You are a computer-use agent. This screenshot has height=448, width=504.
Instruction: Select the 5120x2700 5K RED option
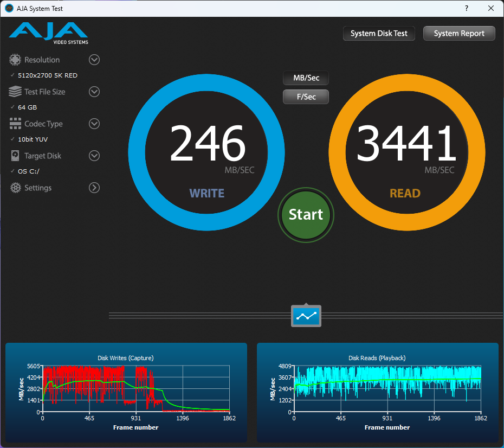tap(47, 75)
